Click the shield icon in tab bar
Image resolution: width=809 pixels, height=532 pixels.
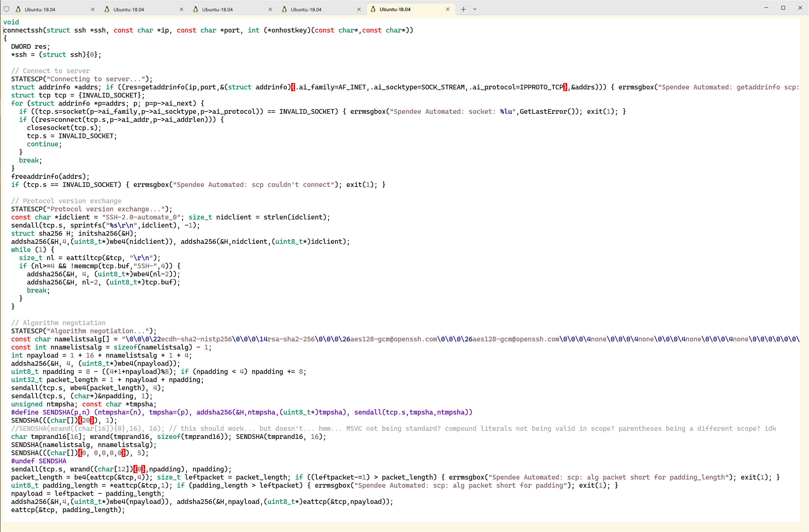[6, 9]
